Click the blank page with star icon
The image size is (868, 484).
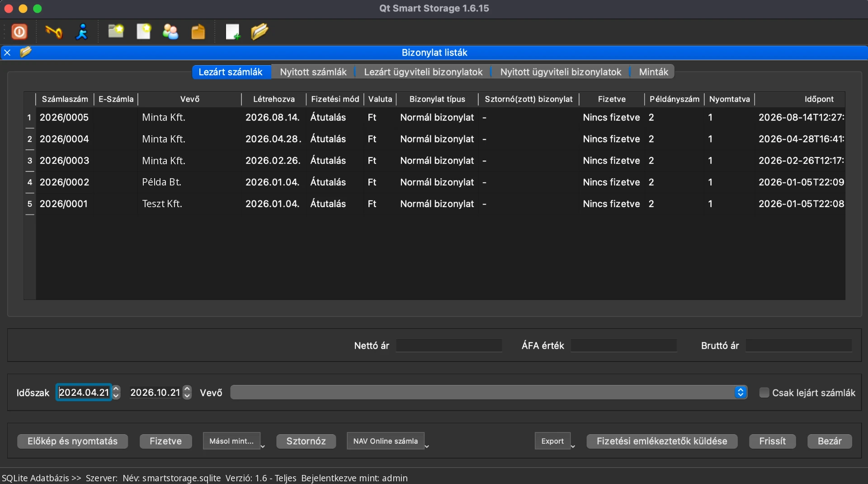tap(144, 32)
